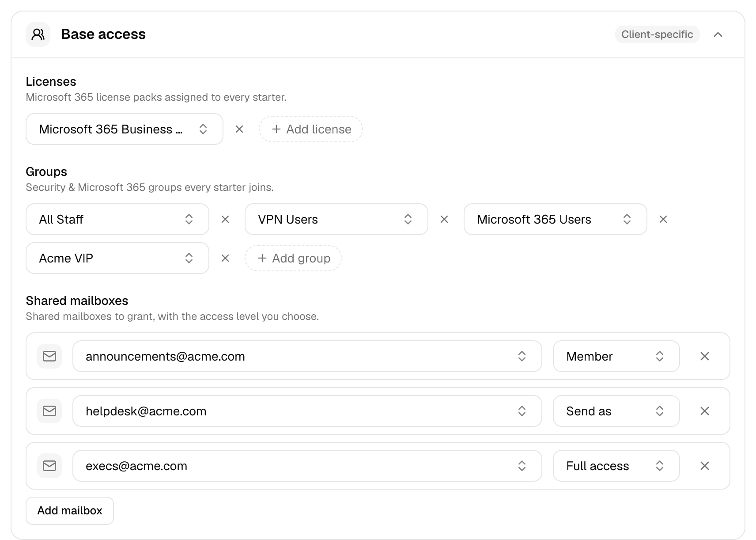Viewport: 756px width, 540px height.
Task: Remove the execs@acme.com mailbox row
Action: [x=705, y=466]
